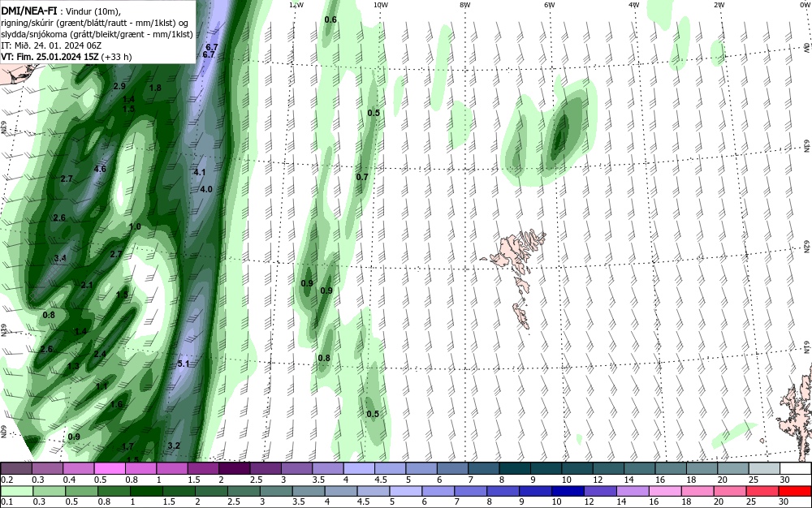Image resolution: width=812 pixels, height=508 pixels.
Task: Click the 0.7 precipitation value on the map
Action: click(362, 177)
